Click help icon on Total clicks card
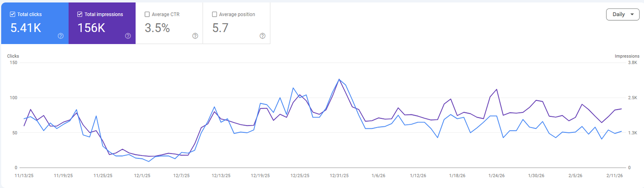Screen dimensions: 644x188 pyautogui.click(x=60, y=36)
